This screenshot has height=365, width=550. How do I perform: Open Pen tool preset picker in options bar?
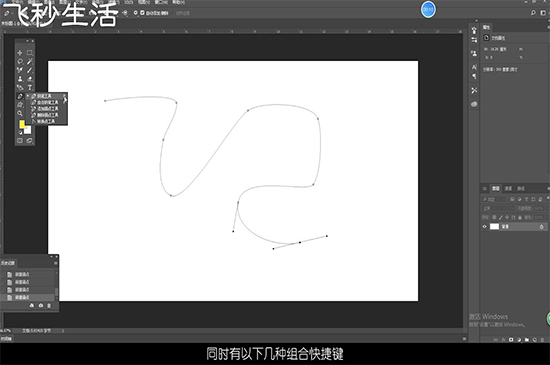[x=8, y=13]
